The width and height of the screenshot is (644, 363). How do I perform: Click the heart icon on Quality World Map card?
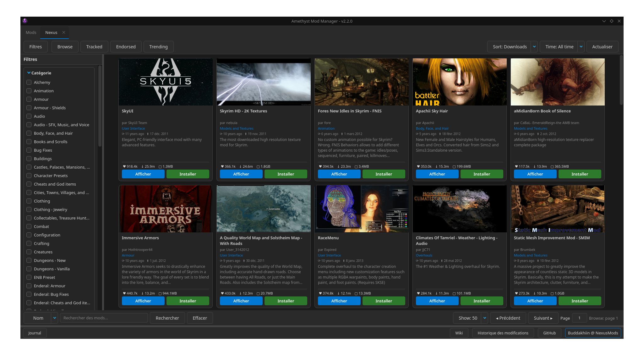222,293
